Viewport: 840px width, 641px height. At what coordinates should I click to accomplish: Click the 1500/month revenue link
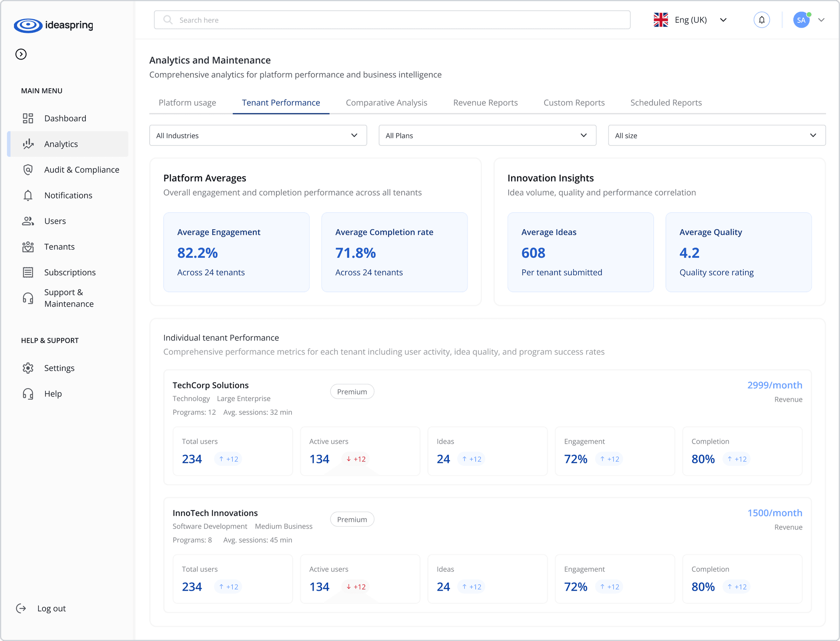pyautogui.click(x=774, y=513)
